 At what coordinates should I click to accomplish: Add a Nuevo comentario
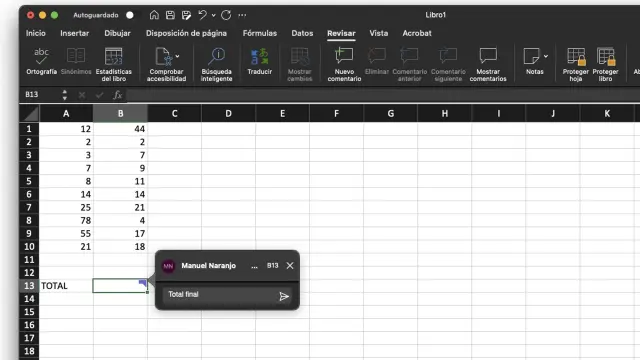344,64
